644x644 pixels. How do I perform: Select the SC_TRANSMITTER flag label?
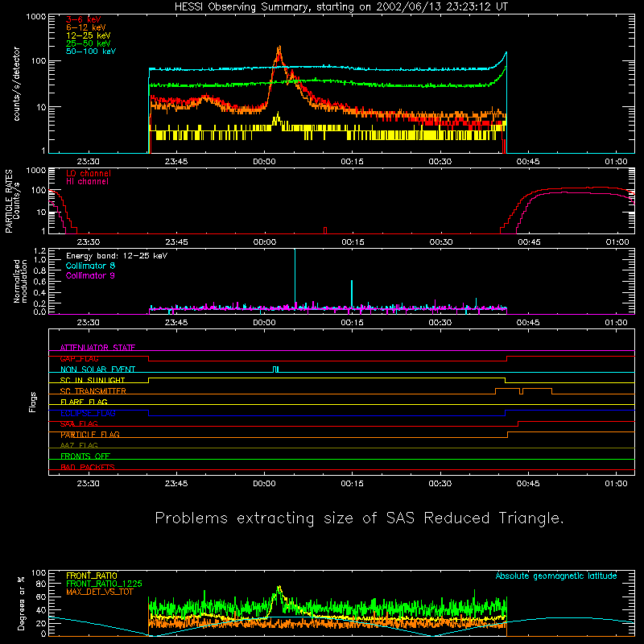(93, 391)
